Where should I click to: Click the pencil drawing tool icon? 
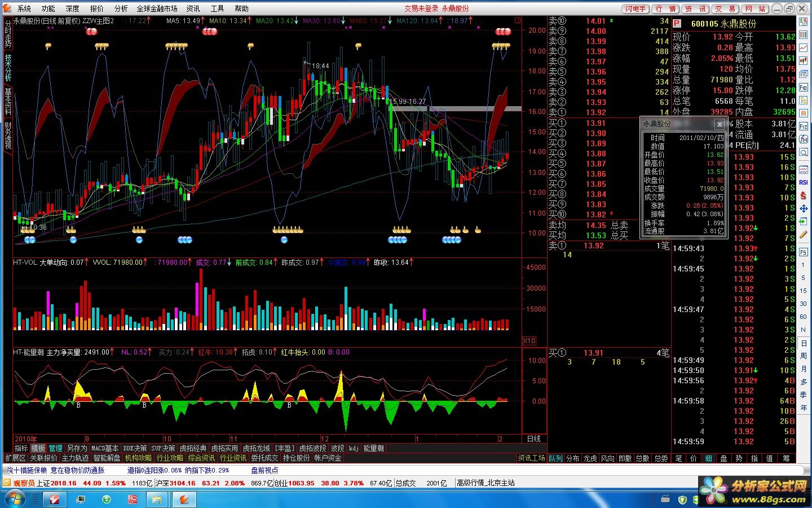pyautogui.click(x=803, y=234)
